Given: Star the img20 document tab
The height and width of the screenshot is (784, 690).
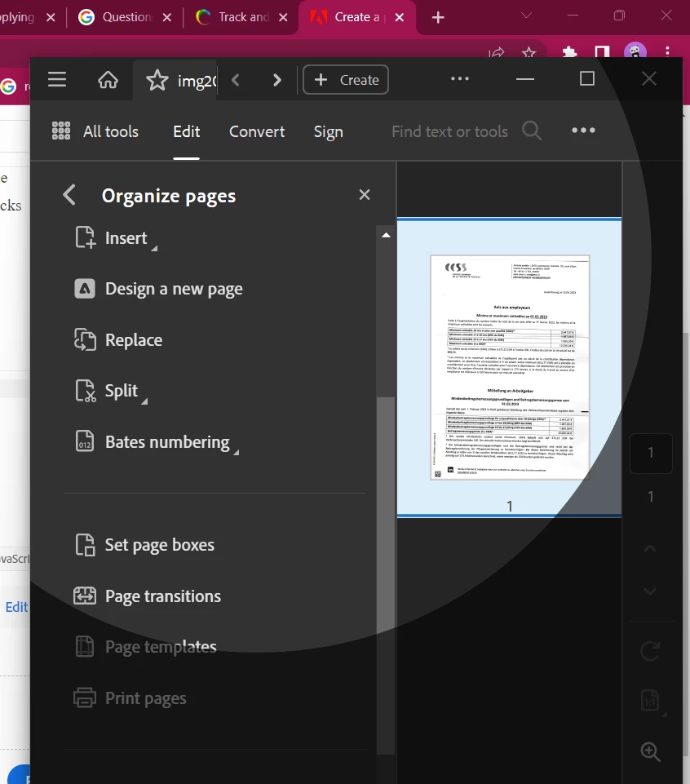Looking at the screenshot, I should [157, 80].
